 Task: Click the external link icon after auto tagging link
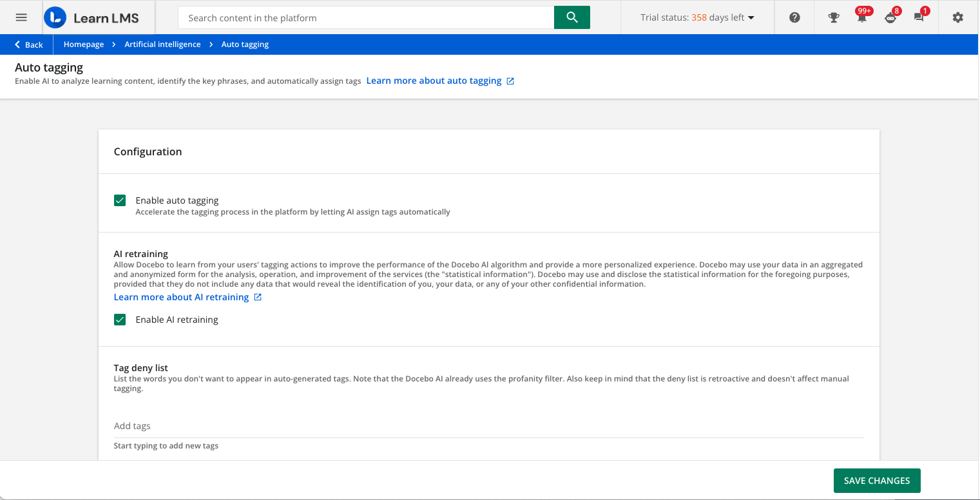pyautogui.click(x=510, y=81)
